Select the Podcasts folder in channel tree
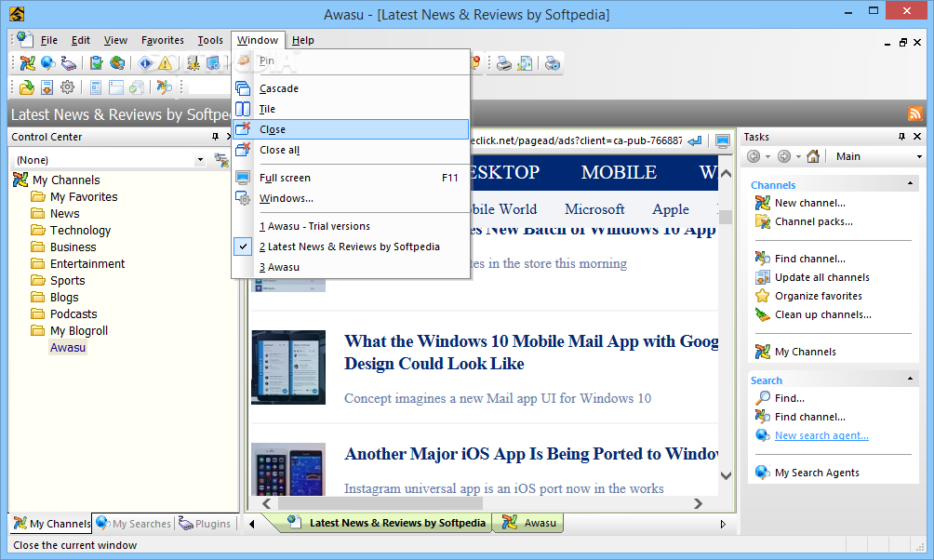934x560 pixels. coord(73,314)
